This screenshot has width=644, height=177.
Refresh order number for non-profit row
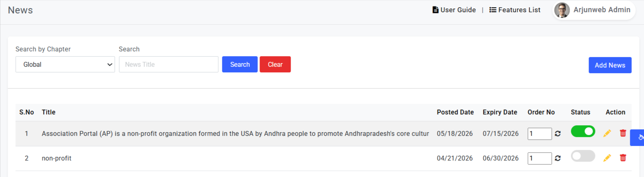pos(558,158)
